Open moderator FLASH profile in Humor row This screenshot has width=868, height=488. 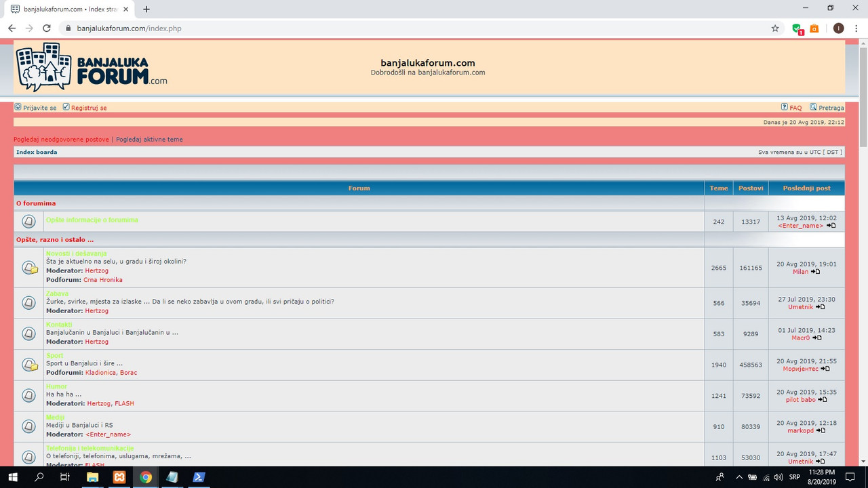pos(124,403)
